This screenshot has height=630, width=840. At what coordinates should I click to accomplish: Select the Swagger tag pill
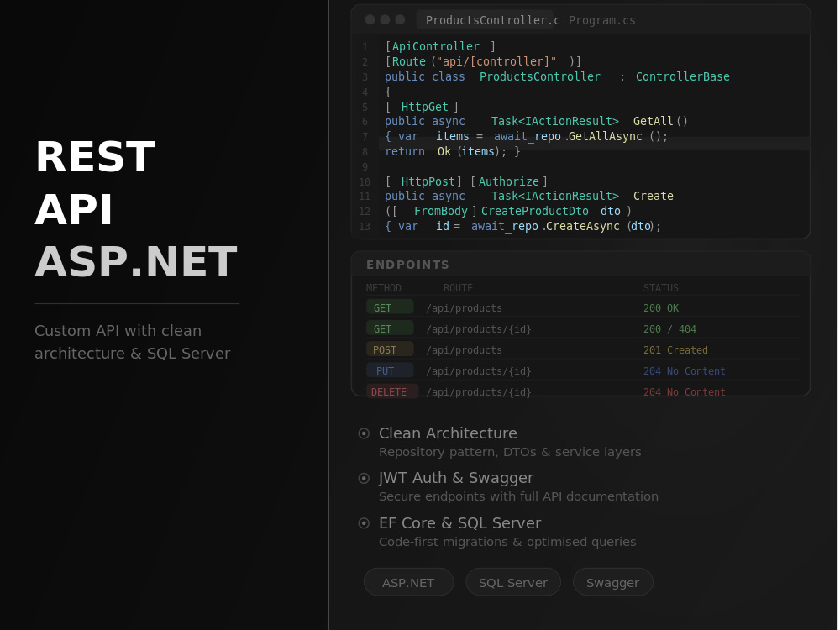coord(612,582)
